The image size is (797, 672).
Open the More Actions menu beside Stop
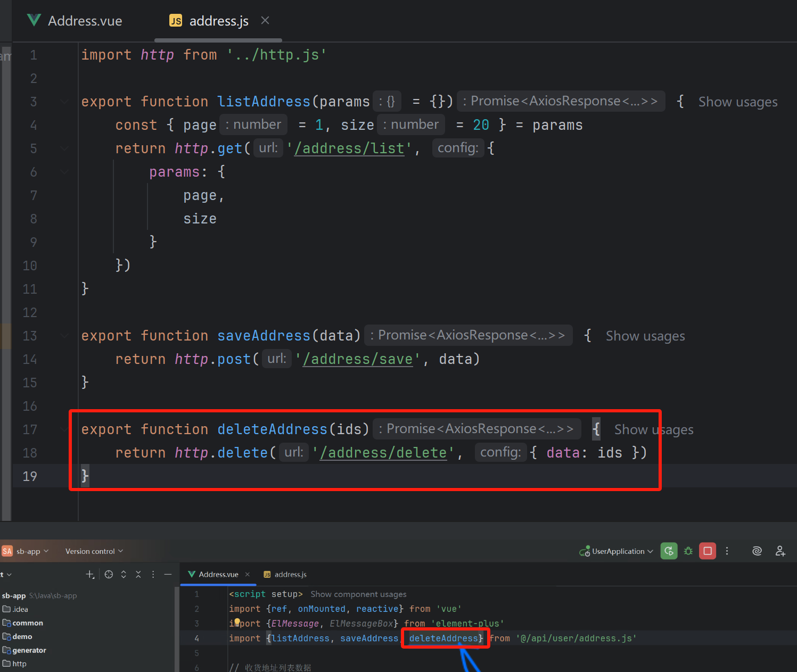coord(727,551)
